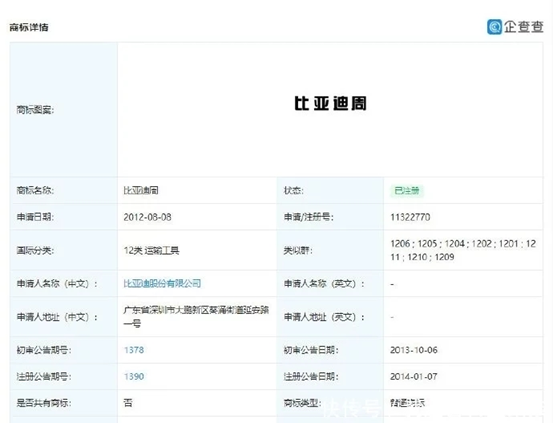The height and width of the screenshot is (423, 553).
Task: Click the 比亚迪周 trademark image
Action: (330, 104)
